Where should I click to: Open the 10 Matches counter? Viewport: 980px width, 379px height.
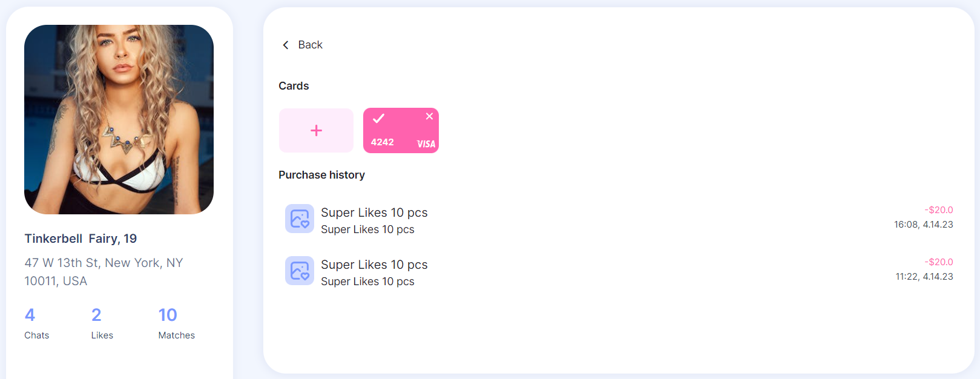(177, 323)
